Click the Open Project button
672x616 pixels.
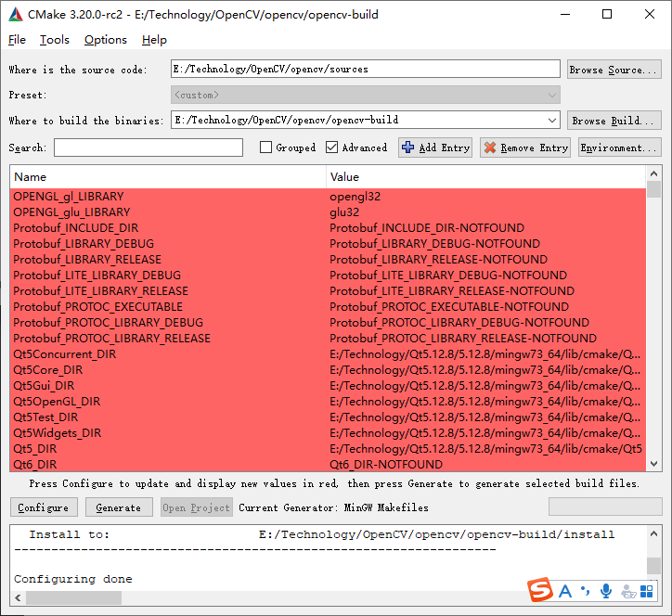point(196,507)
